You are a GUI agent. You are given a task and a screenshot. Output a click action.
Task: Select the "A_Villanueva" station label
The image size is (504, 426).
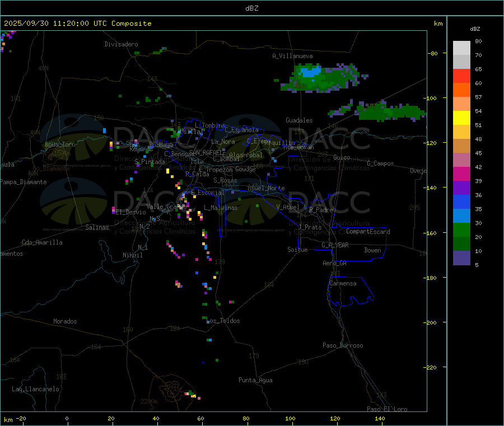coord(292,56)
